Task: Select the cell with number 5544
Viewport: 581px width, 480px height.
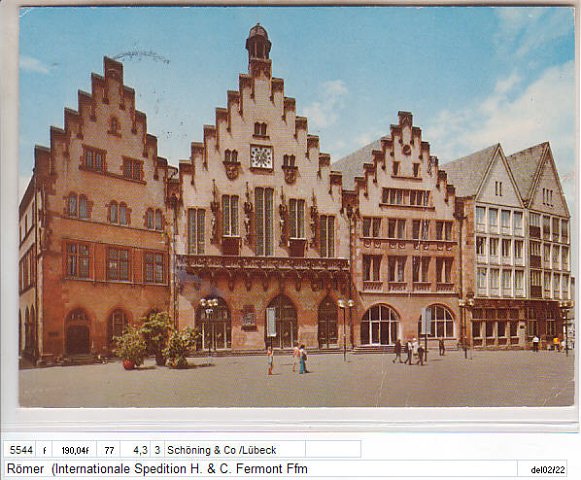Action: [20, 450]
